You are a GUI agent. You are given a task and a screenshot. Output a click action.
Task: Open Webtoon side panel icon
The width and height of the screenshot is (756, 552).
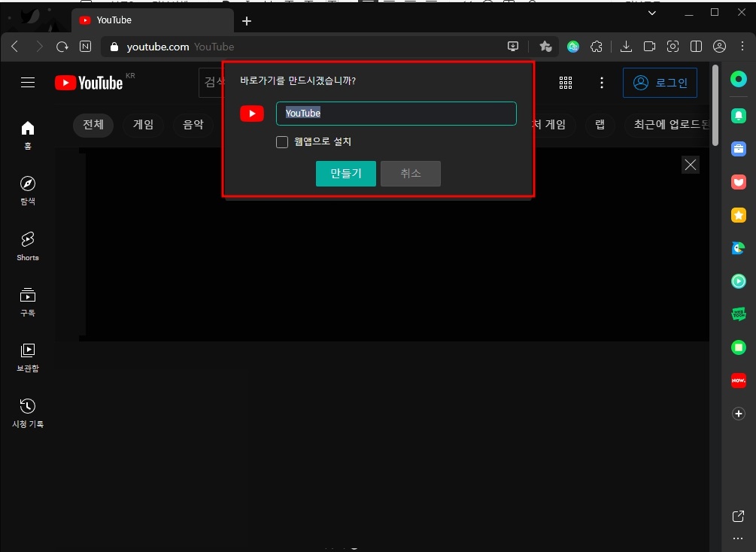739,314
